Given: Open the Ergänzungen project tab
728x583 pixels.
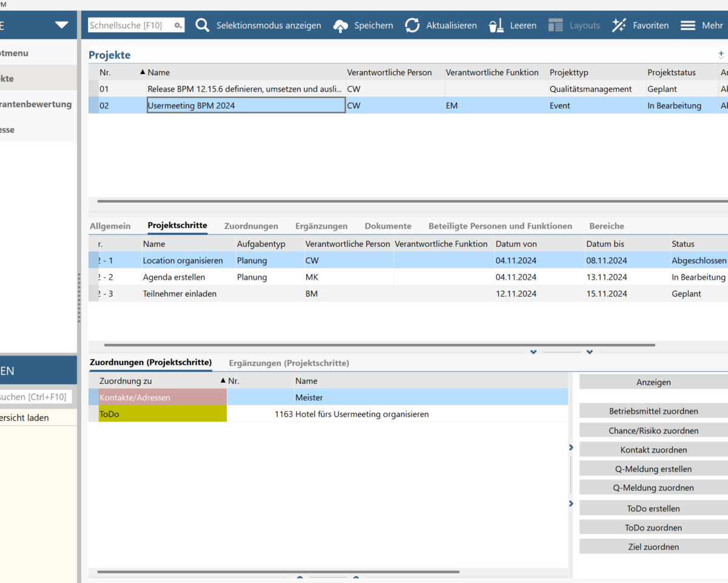Looking at the screenshot, I should 322,226.
